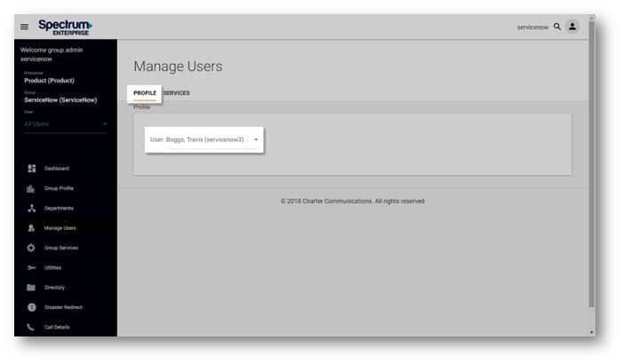This screenshot has width=623, height=364.
Task: Click the Group Profile building icon
Action: tap(30, 188)
